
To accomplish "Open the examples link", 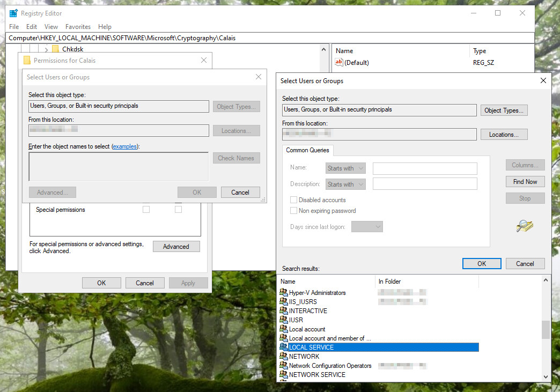I will pos(124,146).
